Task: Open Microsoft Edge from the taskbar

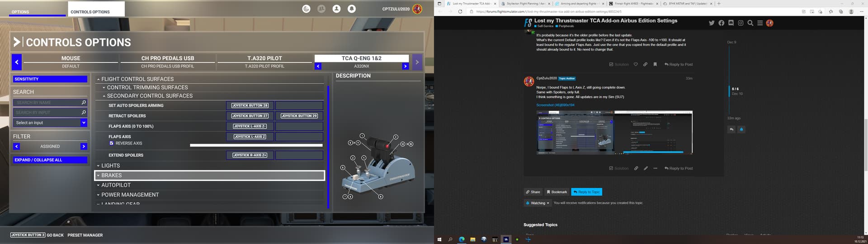Action: click(x=462, y=239)
